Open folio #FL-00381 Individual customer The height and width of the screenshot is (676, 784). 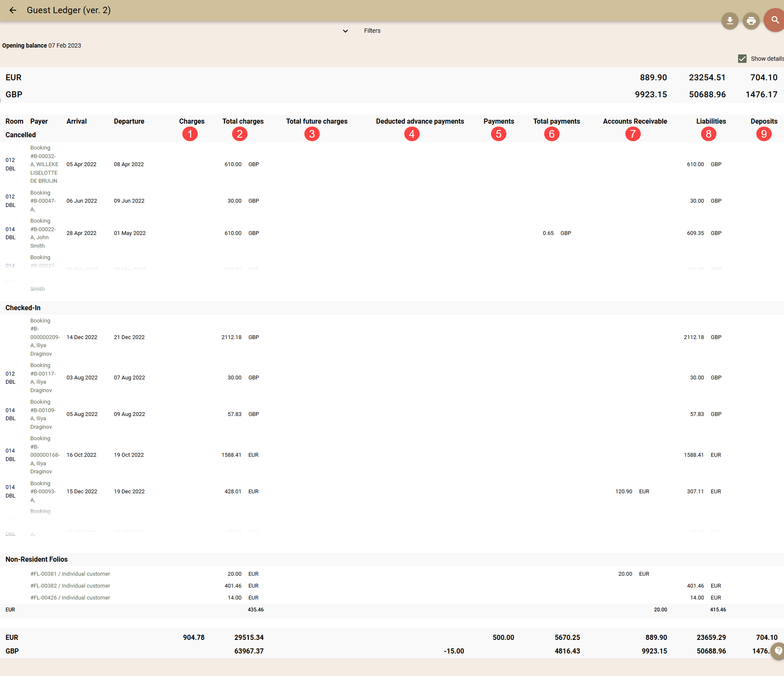70,574
